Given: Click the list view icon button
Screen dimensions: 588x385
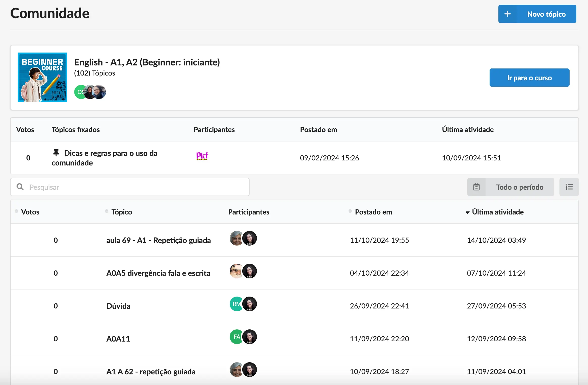Looking at the screenshot, I should [x=569, y=187].
